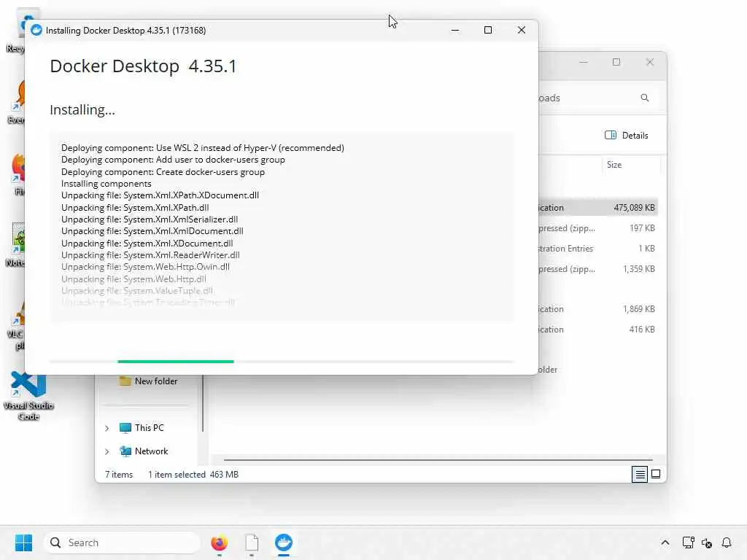Screen dimensions: 747x560
Task: Select the 475,089 KB file row
Action: [598, 208]
